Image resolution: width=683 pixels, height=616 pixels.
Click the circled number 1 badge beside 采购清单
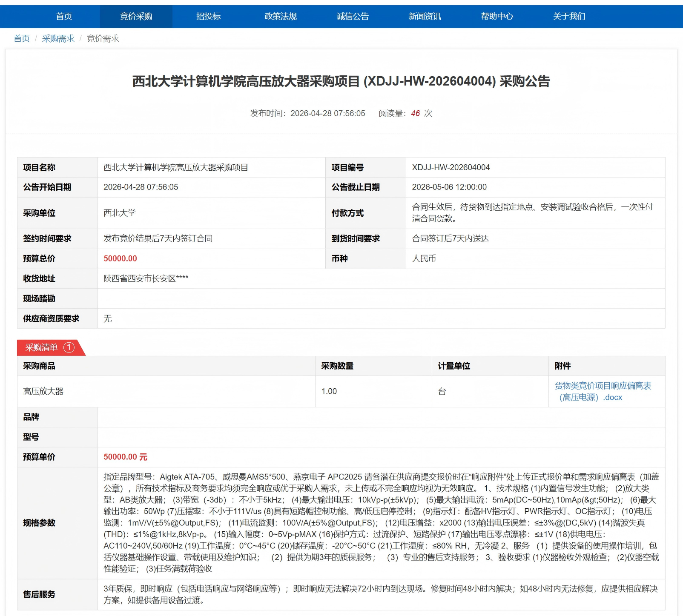[x=69, y=347]
